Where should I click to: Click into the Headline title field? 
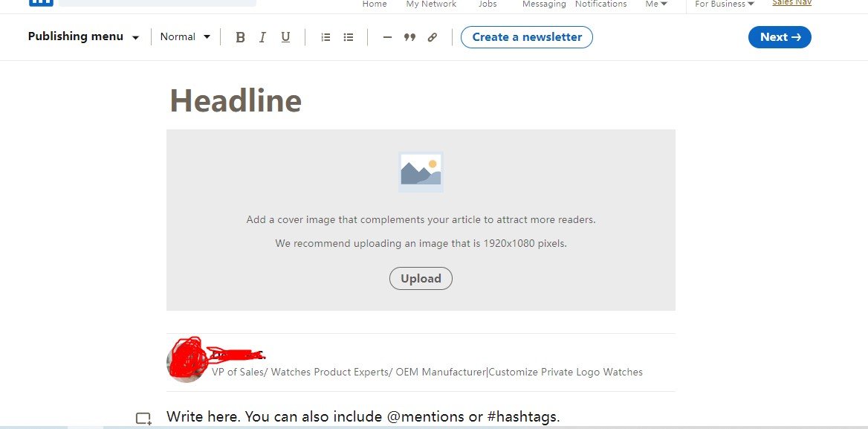point(236,100)
